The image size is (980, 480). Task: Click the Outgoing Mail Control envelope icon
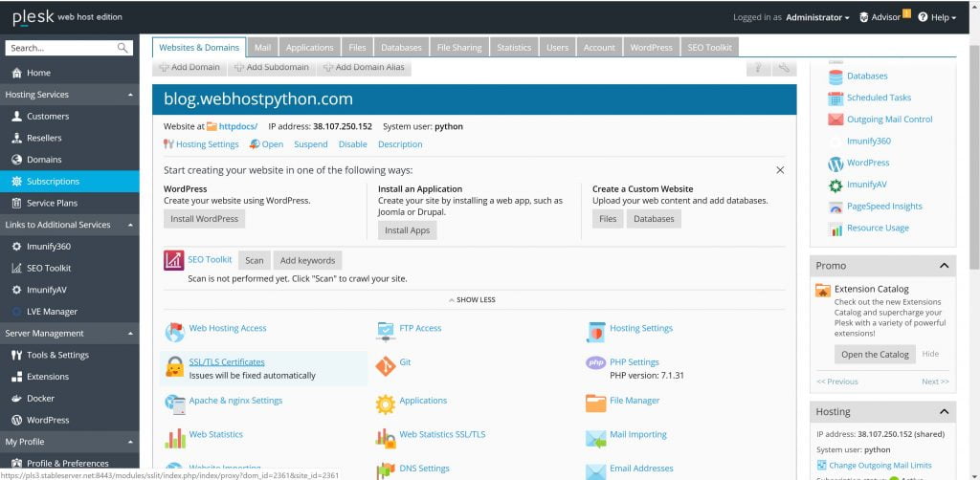[835, 120]
